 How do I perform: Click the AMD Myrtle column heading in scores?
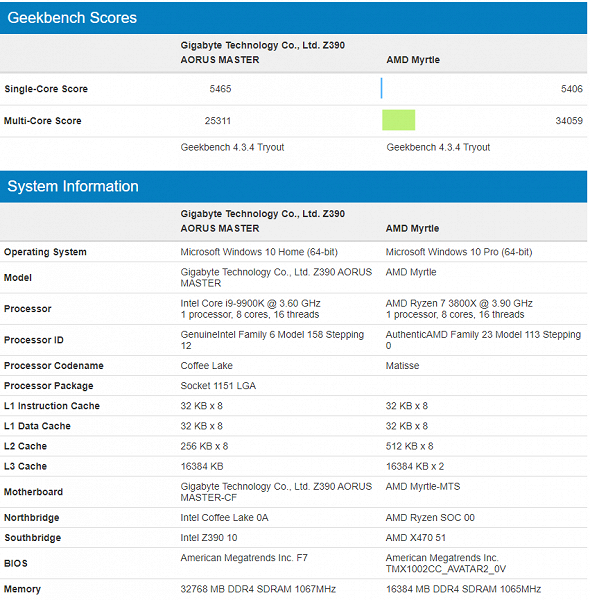tap(413, 60)
